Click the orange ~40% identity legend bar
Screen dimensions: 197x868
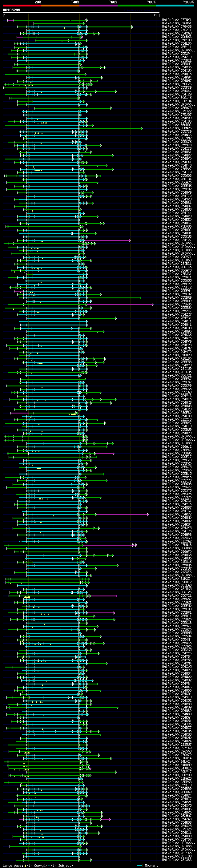coord(60,6)
